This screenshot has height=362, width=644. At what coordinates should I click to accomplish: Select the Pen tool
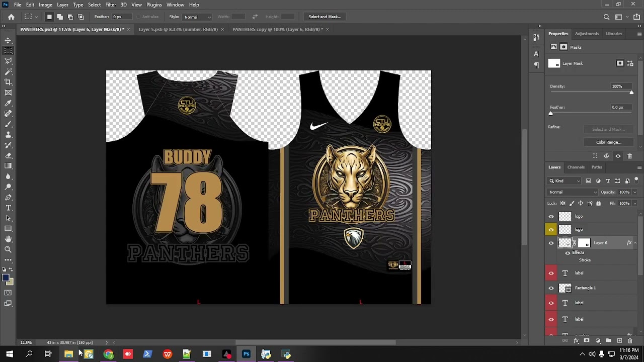[8, 198]
